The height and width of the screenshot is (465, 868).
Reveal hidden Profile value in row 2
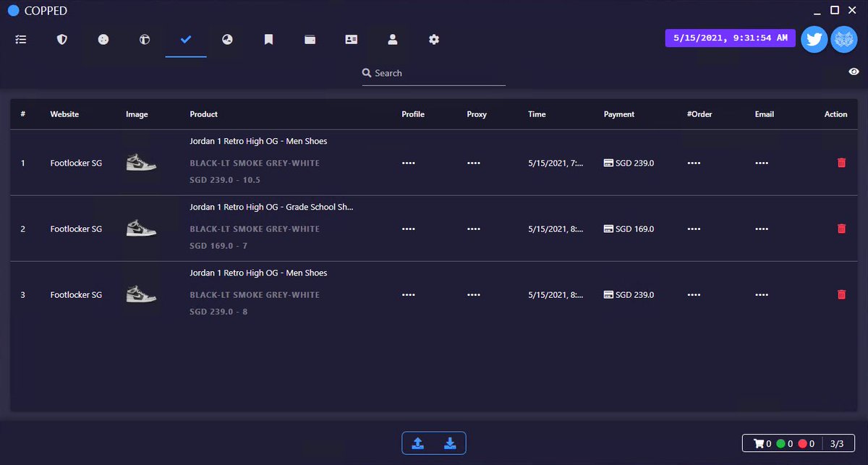click(x=408, y=229)
